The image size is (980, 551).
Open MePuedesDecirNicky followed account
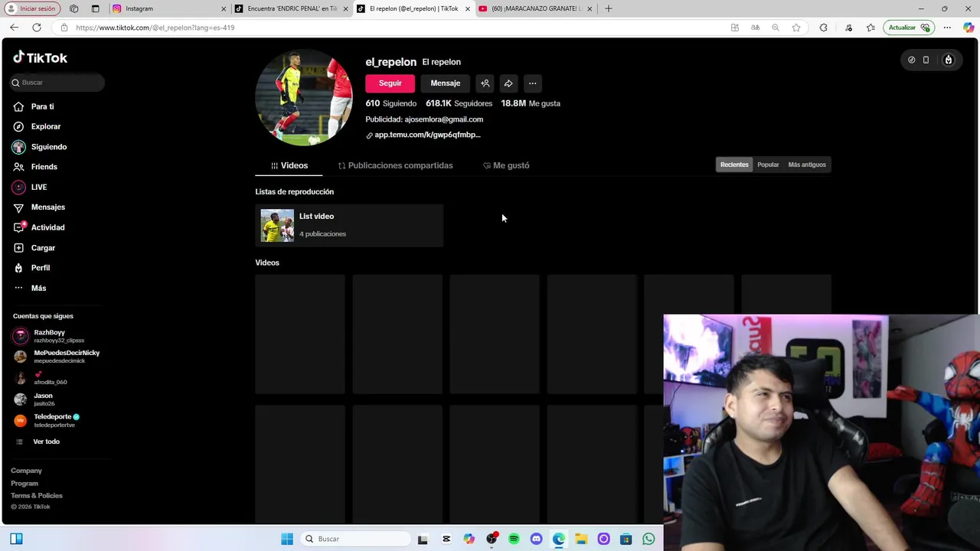[57, 356]
